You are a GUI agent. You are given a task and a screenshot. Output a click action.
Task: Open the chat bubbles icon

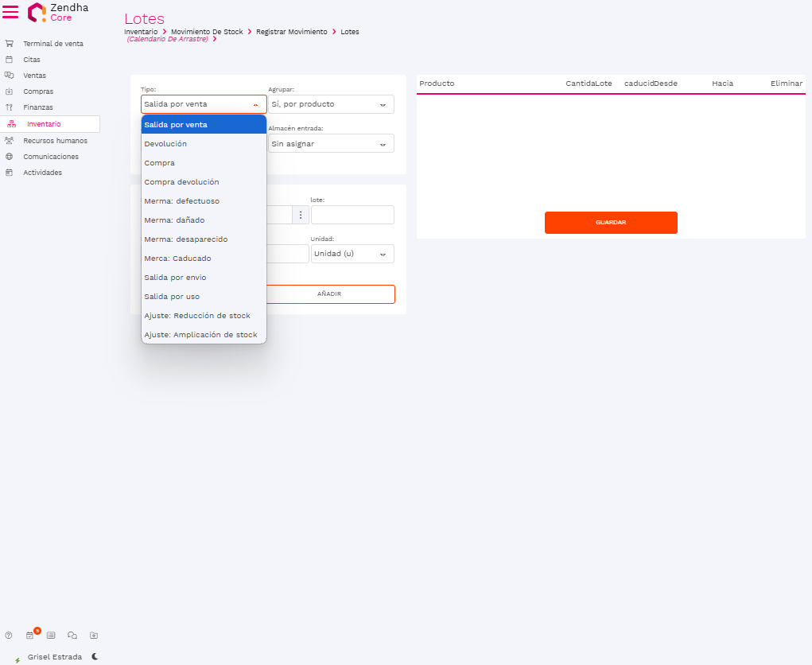coord(72,636)
